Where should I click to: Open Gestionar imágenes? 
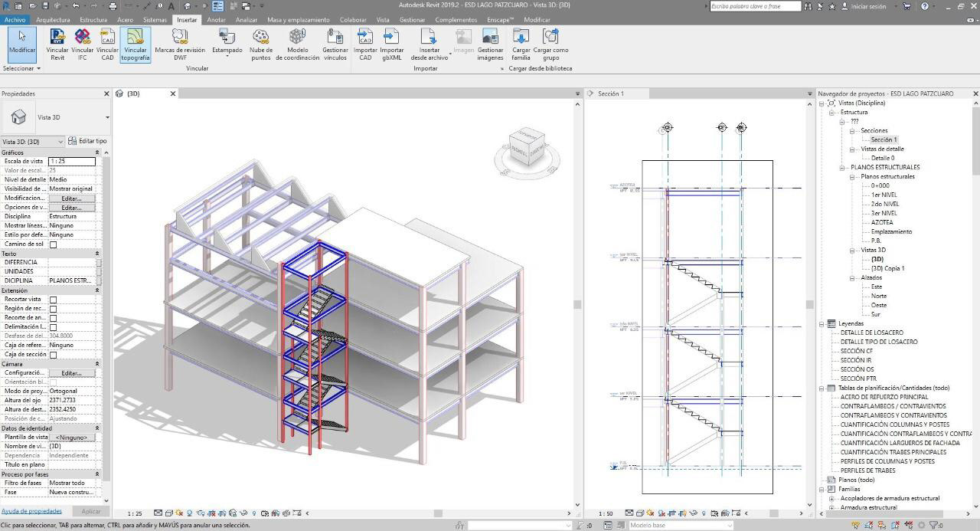490,44
